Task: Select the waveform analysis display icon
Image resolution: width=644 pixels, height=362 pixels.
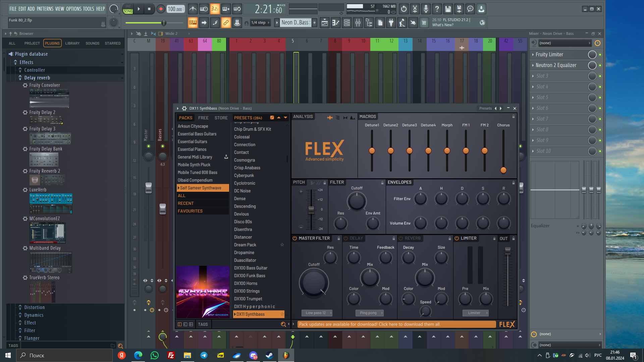Action: [x=330, y=118]
